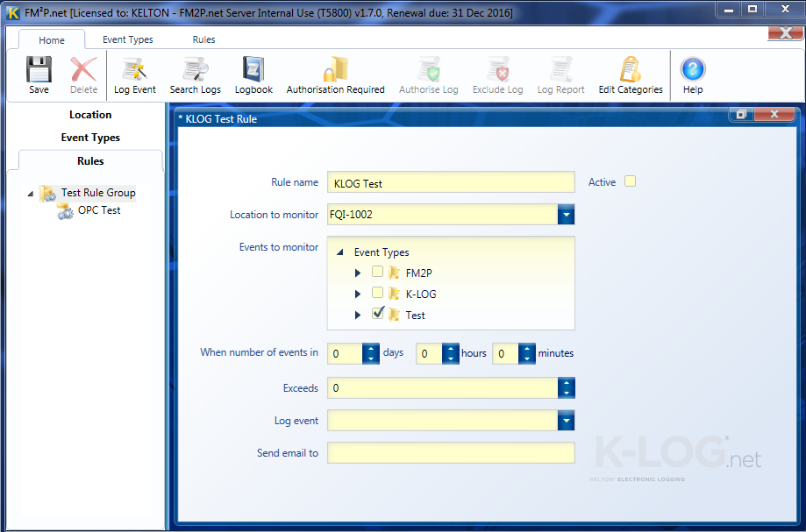Viewport: 806px width, 532px height.
Task: Enable the Active checkbox
Action: [x=631, y=181]
